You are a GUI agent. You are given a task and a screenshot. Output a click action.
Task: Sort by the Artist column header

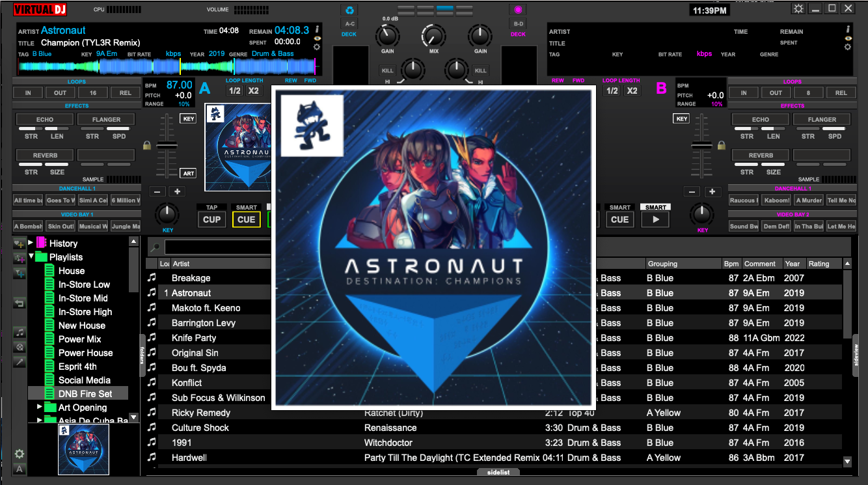[x=220, y=264]
